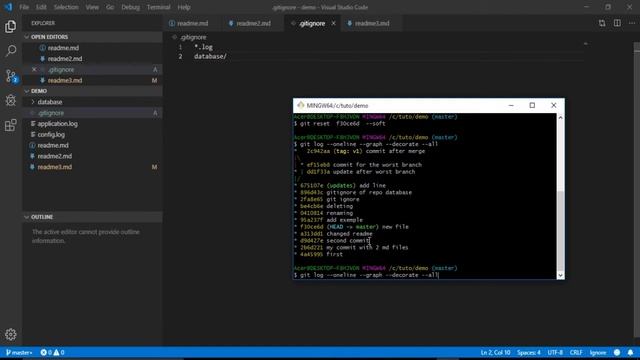Open the Edit menu
The width and height of the screenshot is (640, 360).
(41, 7)
